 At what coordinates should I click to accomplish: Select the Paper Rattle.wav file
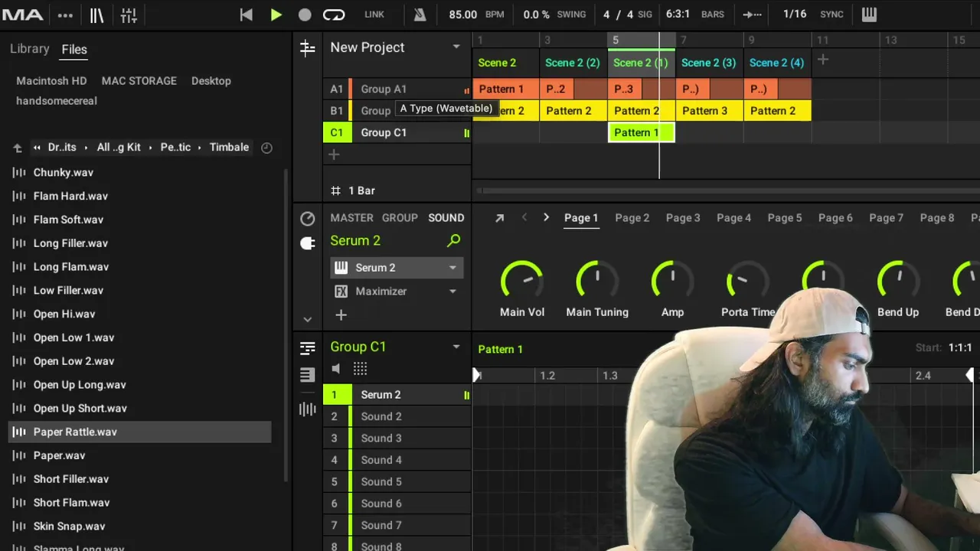[139, 432]
